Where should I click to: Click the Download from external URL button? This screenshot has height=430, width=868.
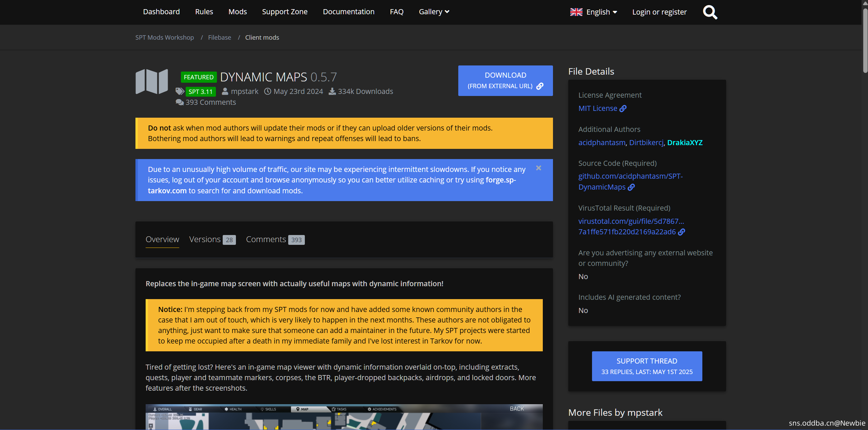click(x=505, y=81)
